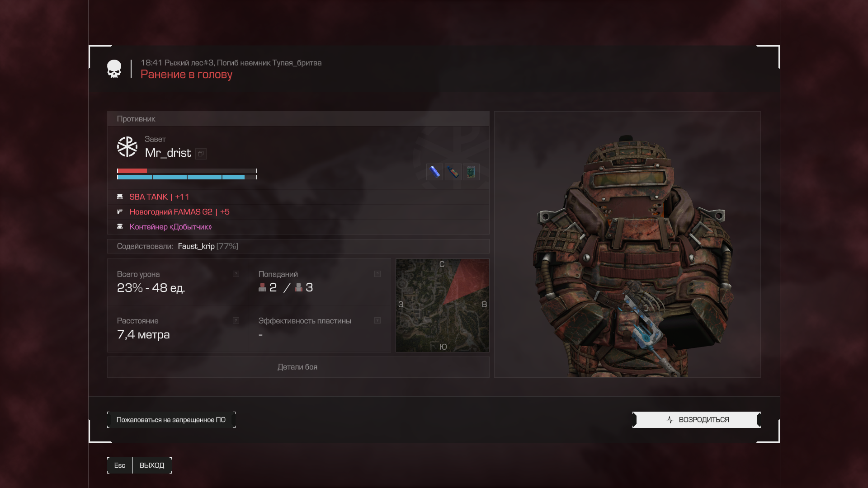Open help icon for Всего урона
868x488 pixels.
(236, 274)
